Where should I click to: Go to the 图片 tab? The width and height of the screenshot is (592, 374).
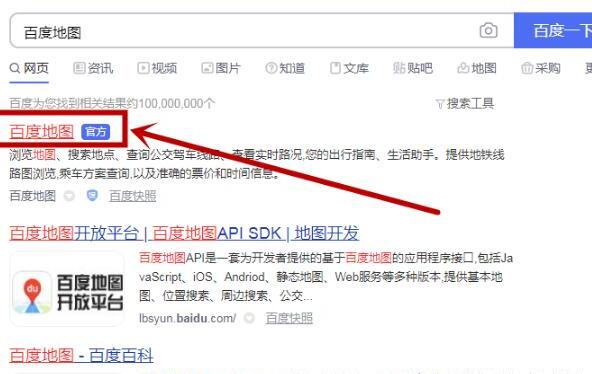221,68
